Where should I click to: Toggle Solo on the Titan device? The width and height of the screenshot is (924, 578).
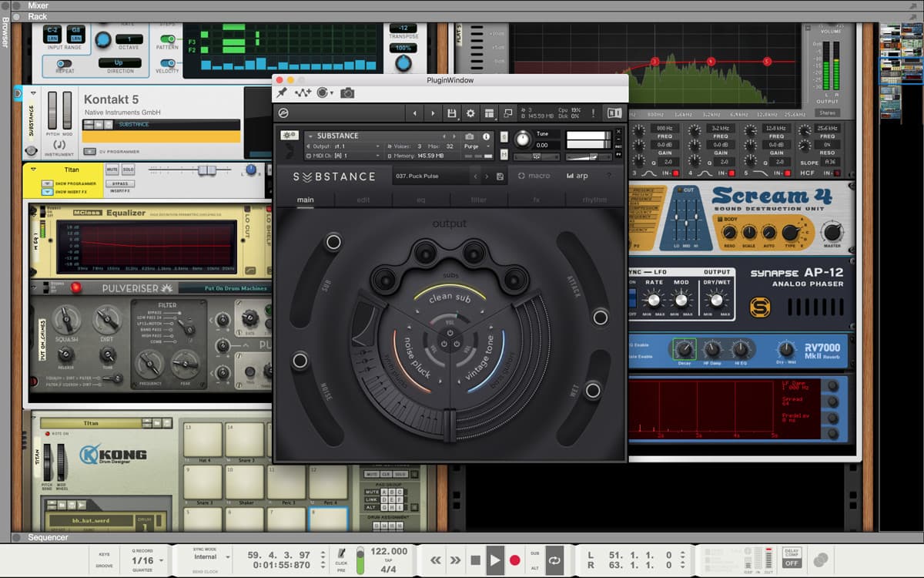tap(129, 170)
